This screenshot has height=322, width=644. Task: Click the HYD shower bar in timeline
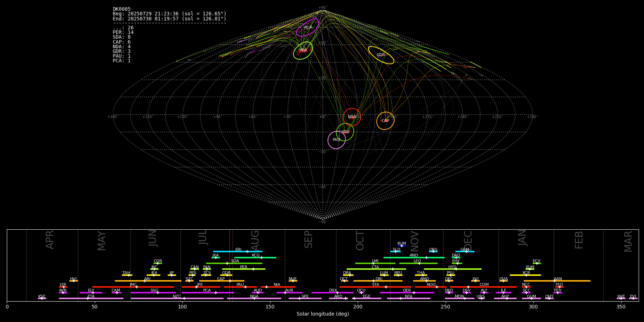(x=453, y=269)
